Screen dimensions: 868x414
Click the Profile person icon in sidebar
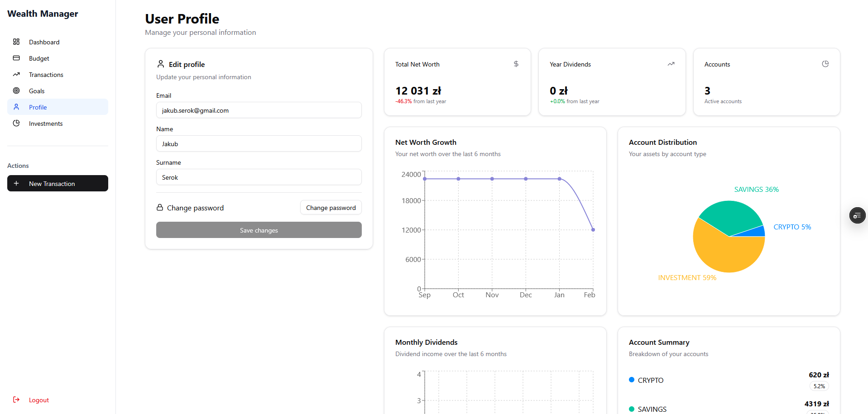(x=16, y=107)
